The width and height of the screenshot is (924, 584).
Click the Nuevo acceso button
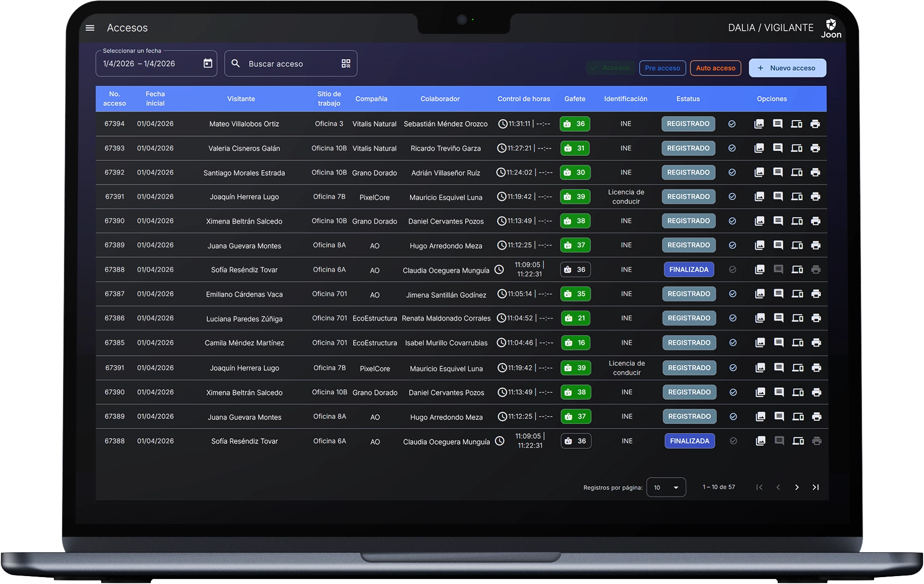pyautogui.click(x=787, y=68)
